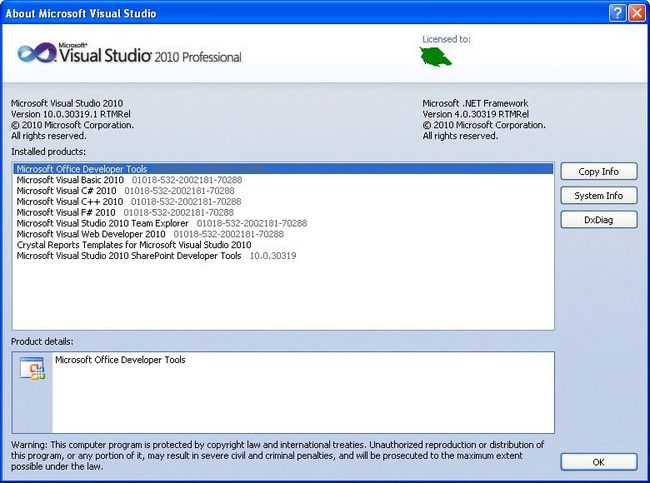Click the title bar help question mark
The height and width of the screenshot is (483, 650).
pos(617,13)
